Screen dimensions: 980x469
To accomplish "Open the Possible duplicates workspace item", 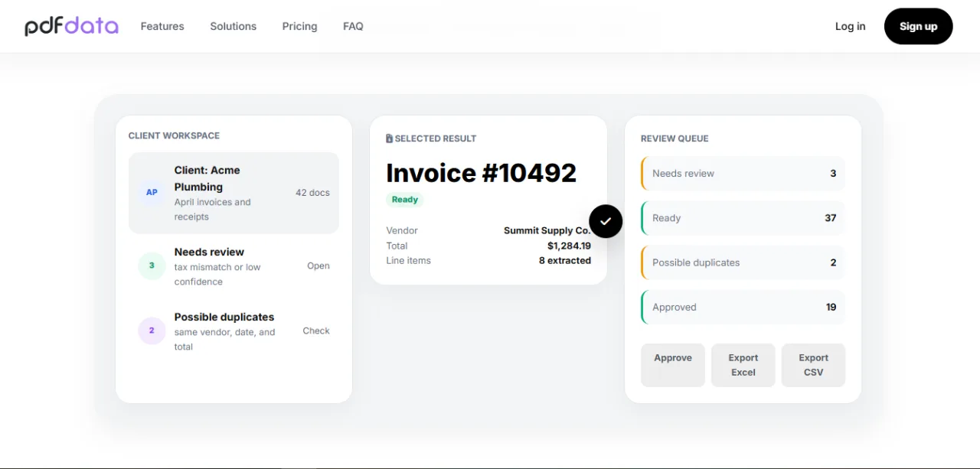I will 234,331.
